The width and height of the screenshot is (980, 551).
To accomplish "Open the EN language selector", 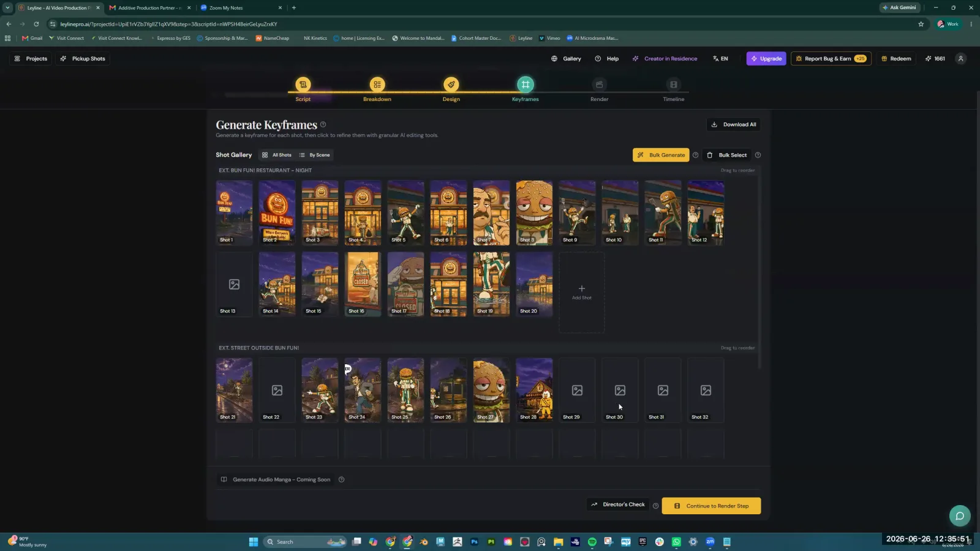I will click(720, 59).
